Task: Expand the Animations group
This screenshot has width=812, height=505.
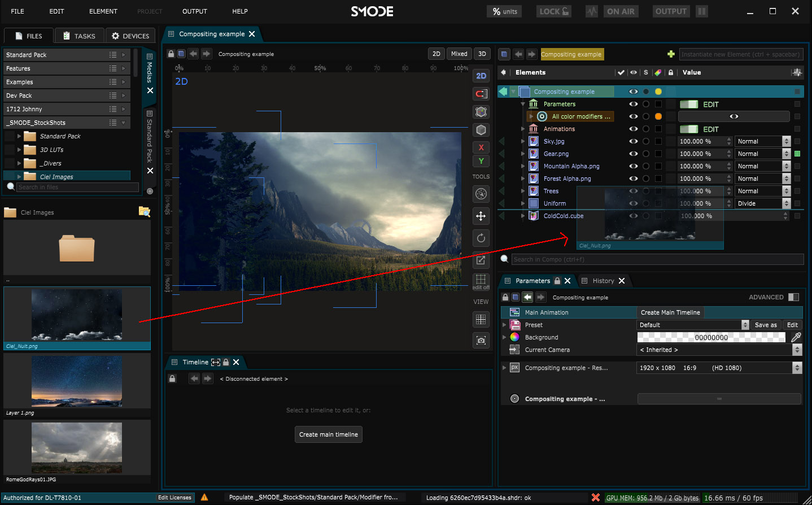Action: [523, 129]
